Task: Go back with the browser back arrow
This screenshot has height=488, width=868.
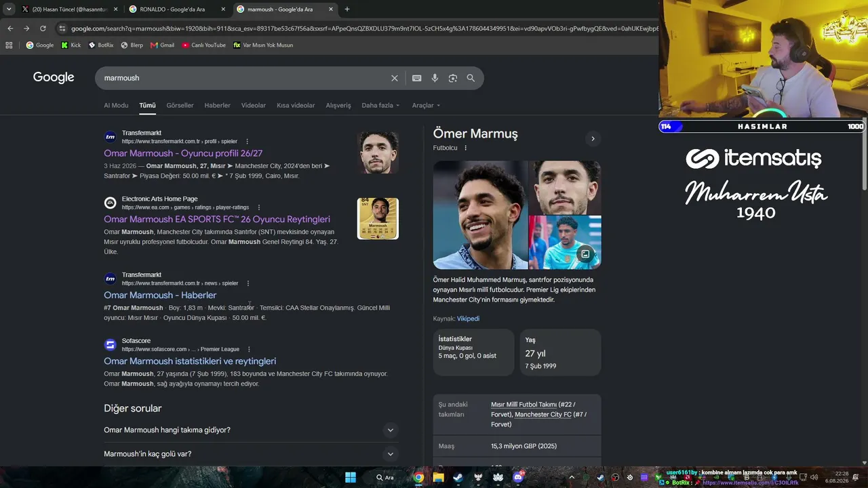Action: (10, 28)
